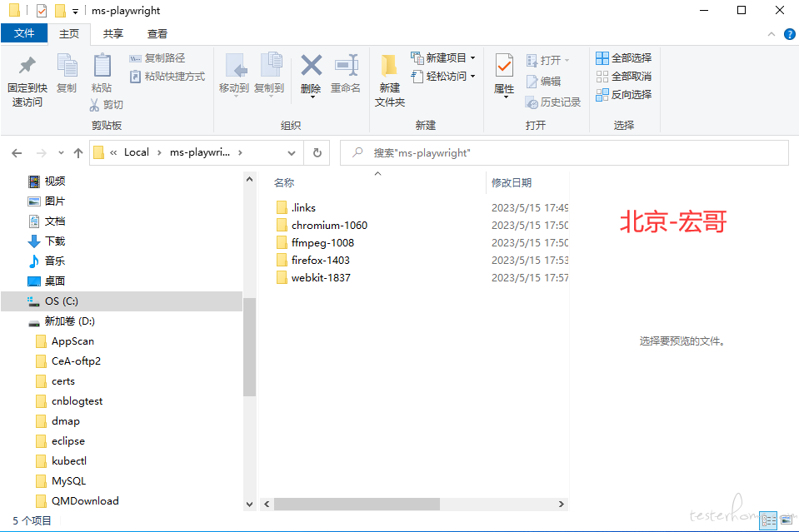799x532 pixels.
Task: Open the Recent locations dropdown arrow
Action: click(x=61, y=152)
